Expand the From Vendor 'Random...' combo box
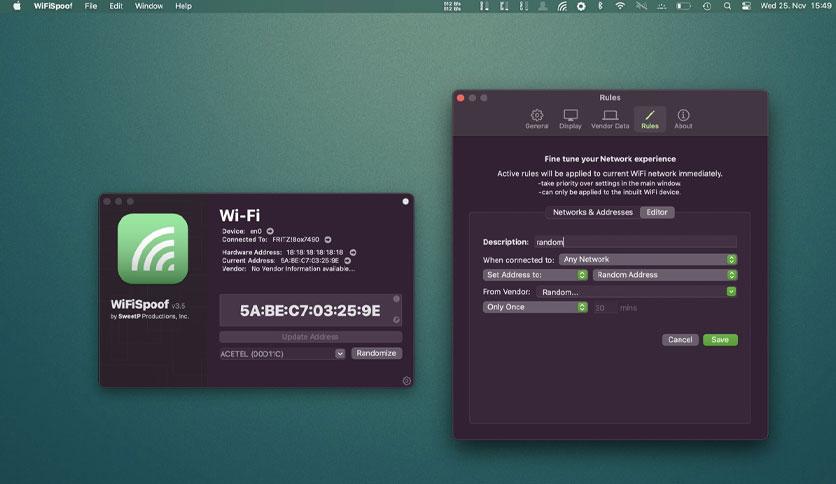Image resolution: width=836 pixels, height=484 pixels. (x=731, y=292)
